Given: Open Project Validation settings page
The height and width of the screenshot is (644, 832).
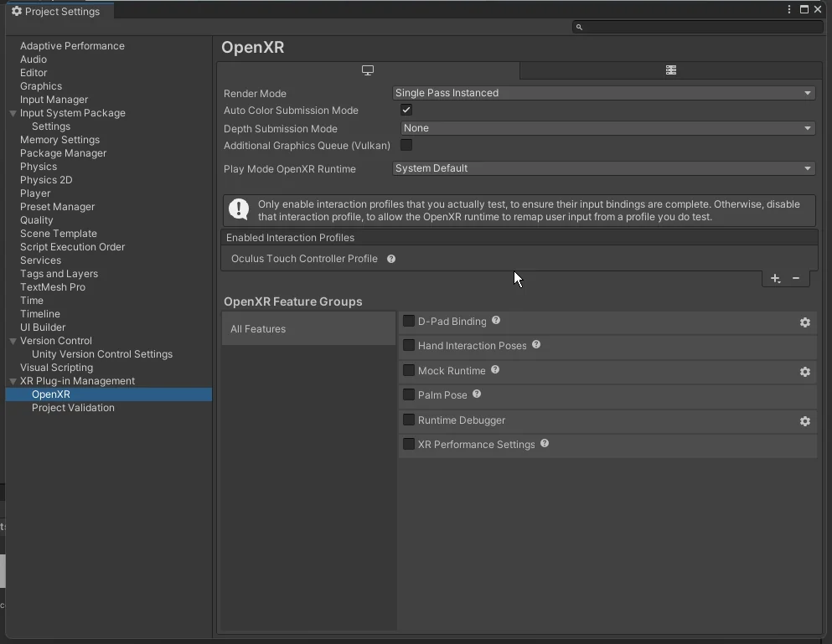Looking at the screenshot, I should [x=73, y=408].
